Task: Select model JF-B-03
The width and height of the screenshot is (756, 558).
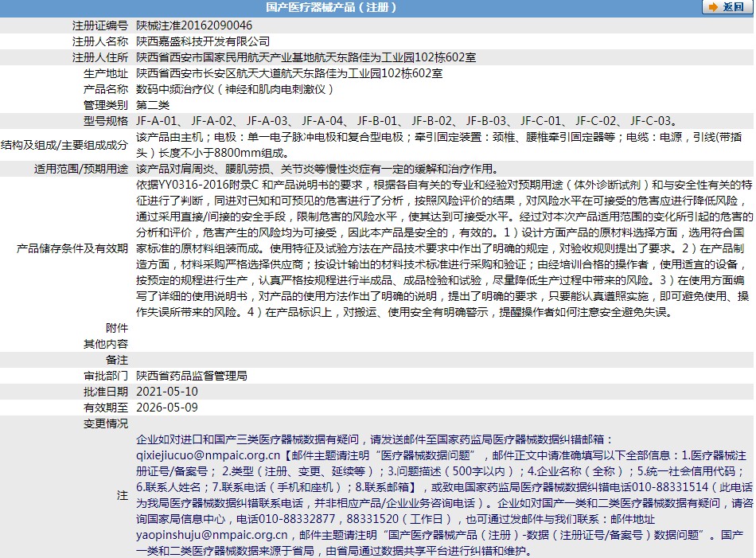Action: pyautogui.click(x=486, y=121)
